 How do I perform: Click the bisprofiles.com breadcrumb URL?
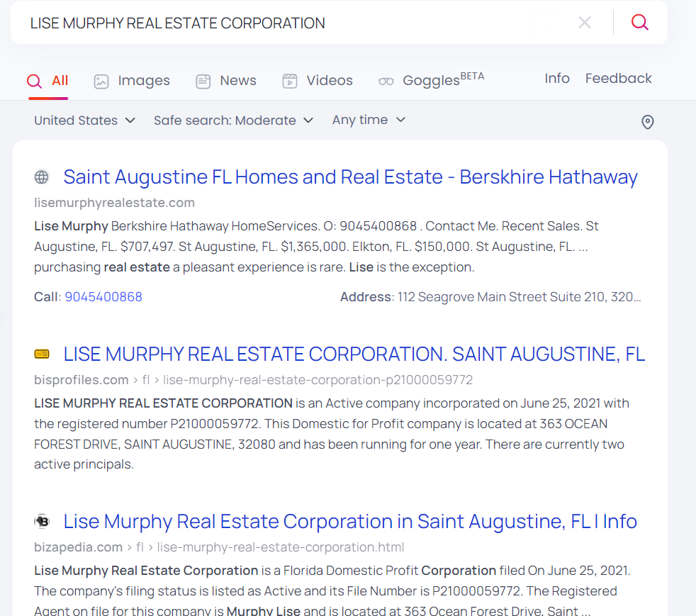coord(254,380)
